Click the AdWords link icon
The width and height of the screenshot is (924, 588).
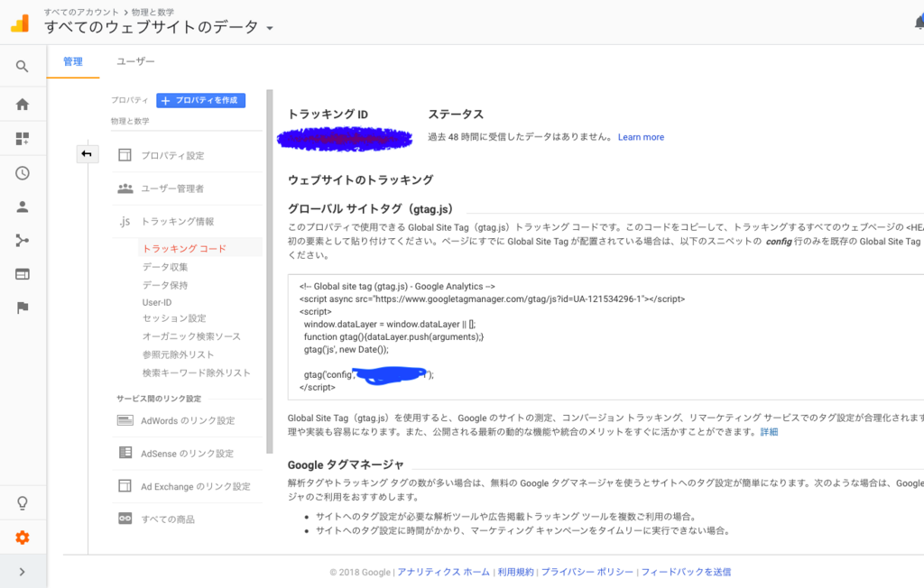click(x=125, y=420)
